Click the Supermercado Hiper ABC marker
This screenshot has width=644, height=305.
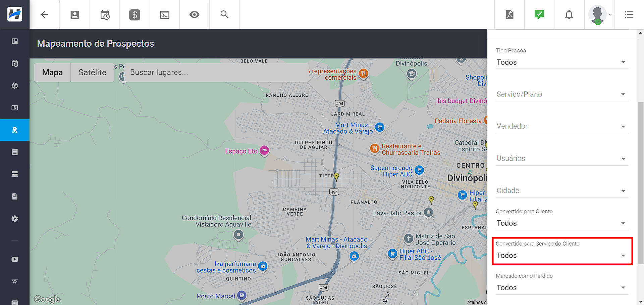coord(419,170)
